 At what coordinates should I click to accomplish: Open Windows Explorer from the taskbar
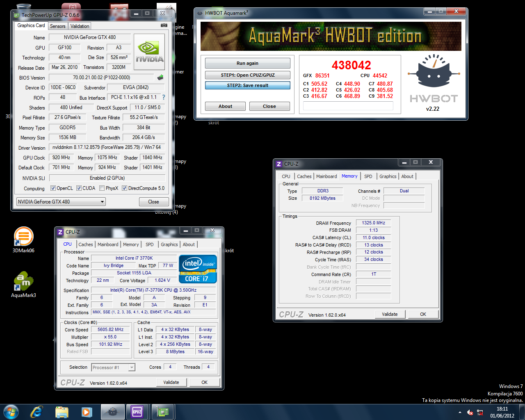(62, 412)
